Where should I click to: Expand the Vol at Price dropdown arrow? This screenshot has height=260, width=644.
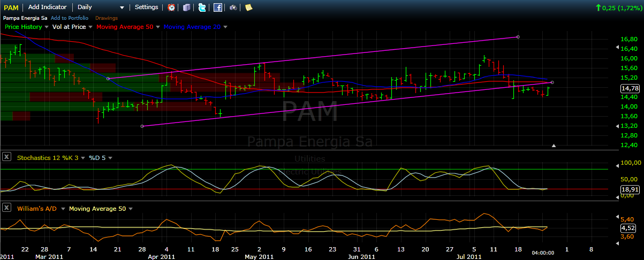tap(91, 27)
